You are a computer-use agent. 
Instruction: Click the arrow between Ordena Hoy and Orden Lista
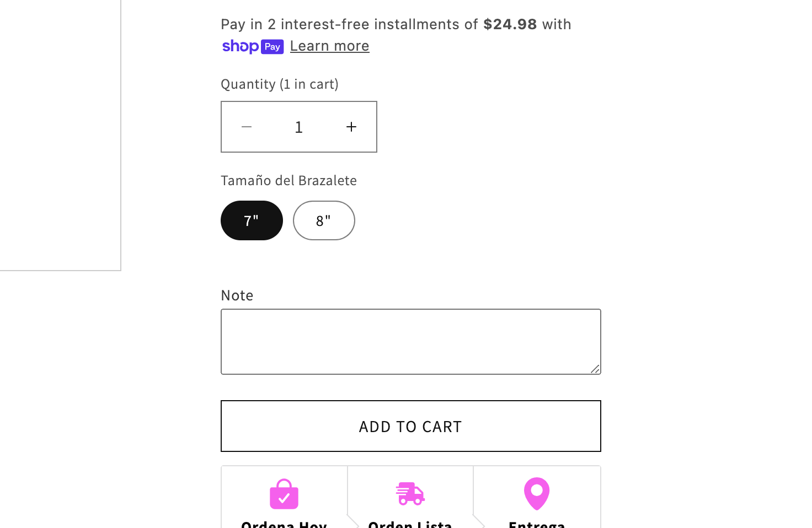click(x=353, y=521)
